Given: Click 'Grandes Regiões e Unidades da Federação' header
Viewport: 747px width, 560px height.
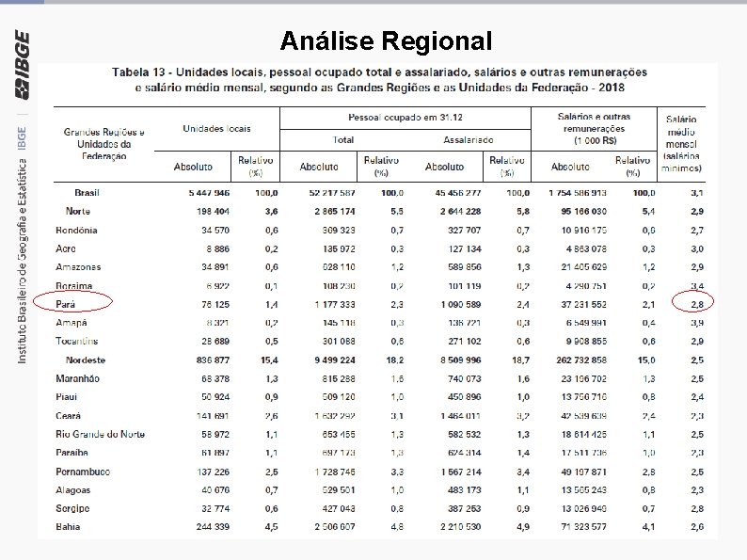Looking at the screenshot, I should pos(103,144).
